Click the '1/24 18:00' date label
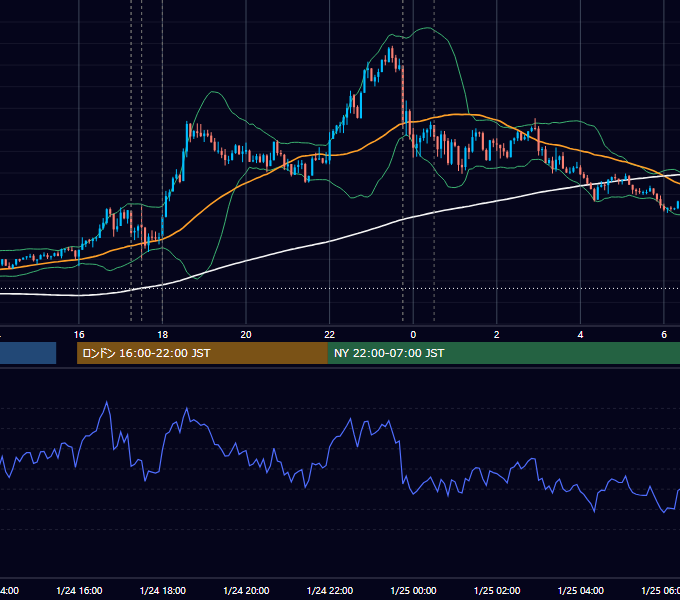 (x=163, y=590)
